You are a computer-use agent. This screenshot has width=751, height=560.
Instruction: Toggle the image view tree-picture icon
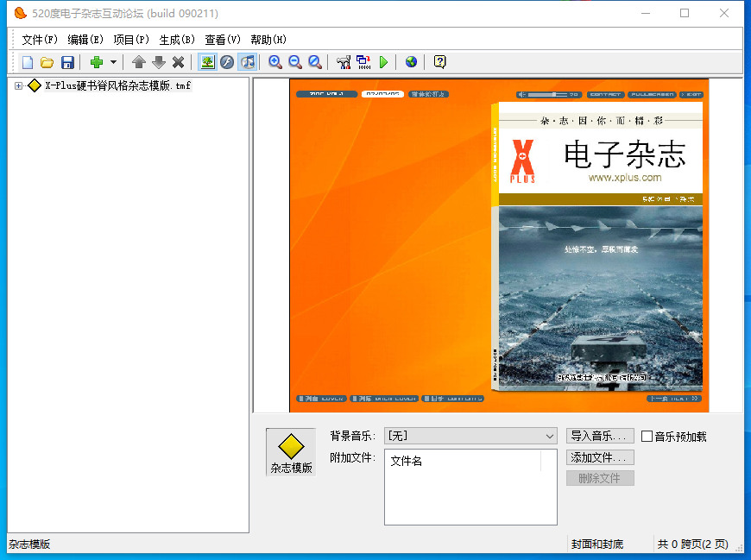point(207,62)
